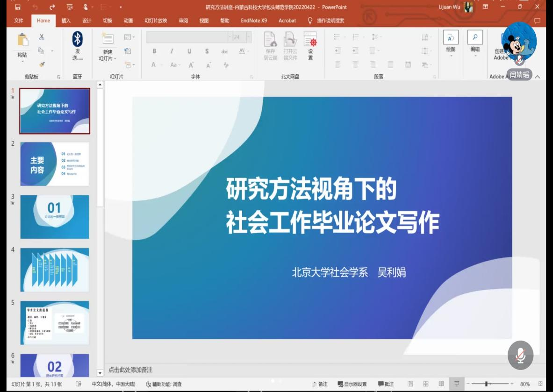Image resolution: width=553 pixels, height=392 pixels.
Task: Click the Save icon in quick access toolbar
Action: click(x=18, y=7)
